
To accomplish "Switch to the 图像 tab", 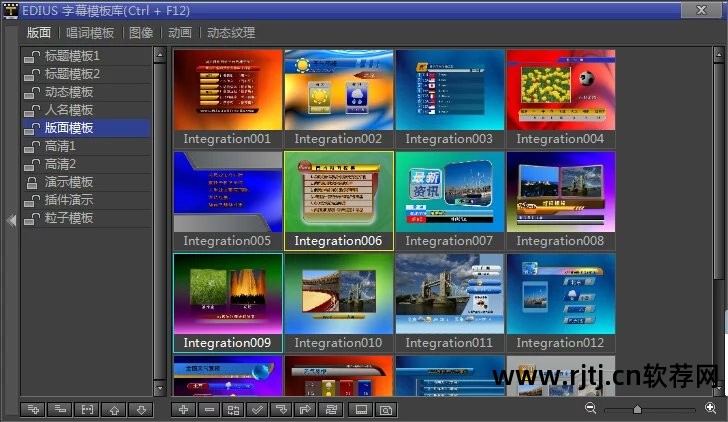I will [141, 32].
